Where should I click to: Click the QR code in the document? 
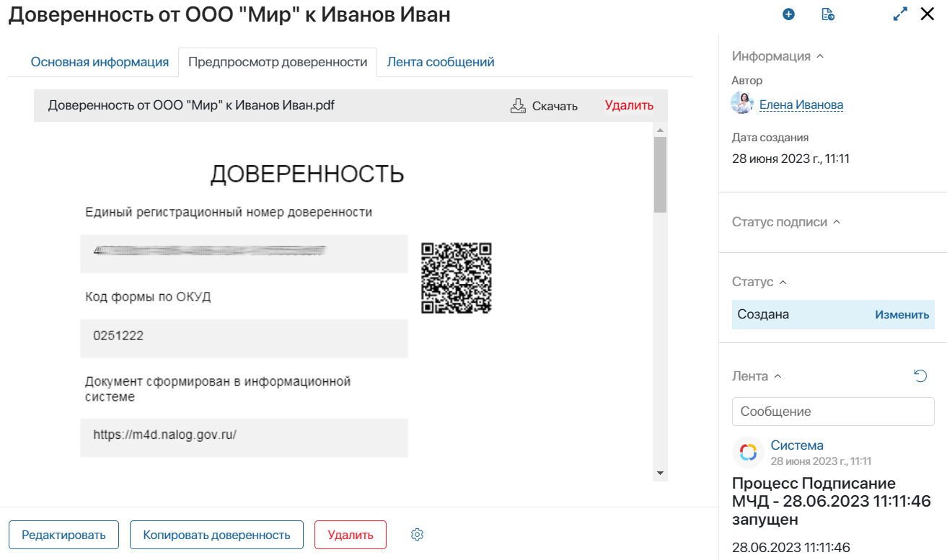(456, 277)
